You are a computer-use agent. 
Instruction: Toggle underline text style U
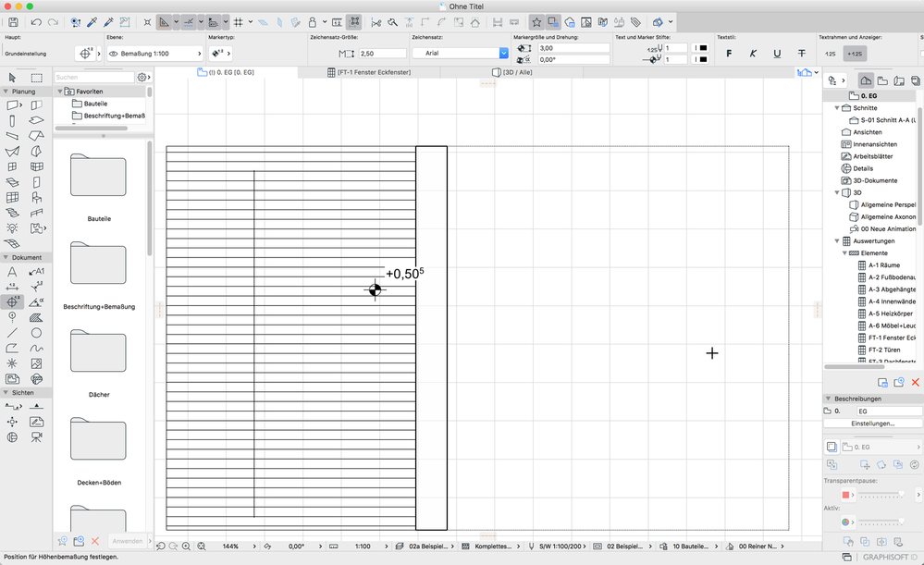coord(777,54)
